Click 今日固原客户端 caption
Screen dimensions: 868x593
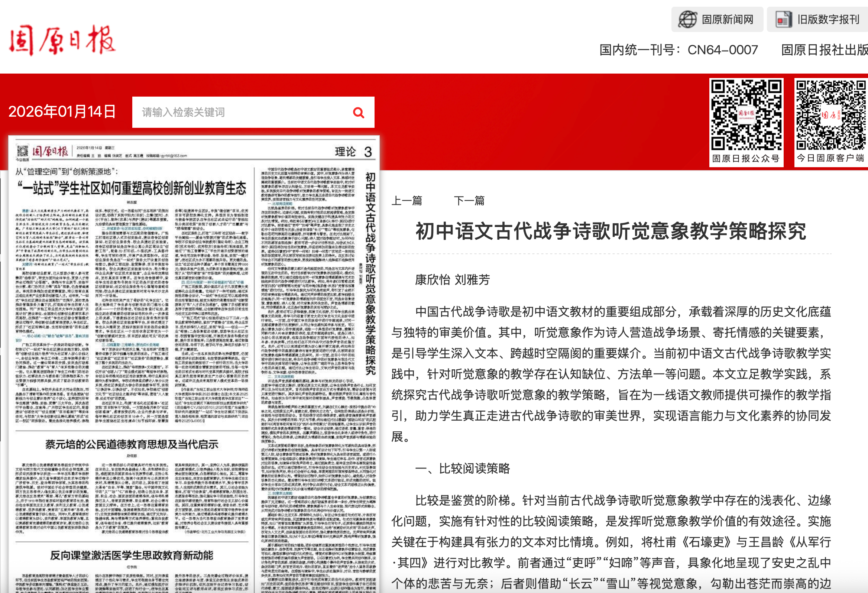click(x=830, y=158)
